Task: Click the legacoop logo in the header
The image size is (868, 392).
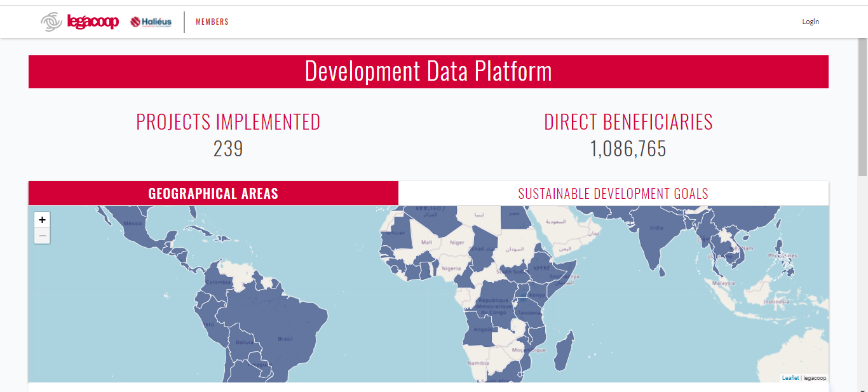Action: pos(79,22)
